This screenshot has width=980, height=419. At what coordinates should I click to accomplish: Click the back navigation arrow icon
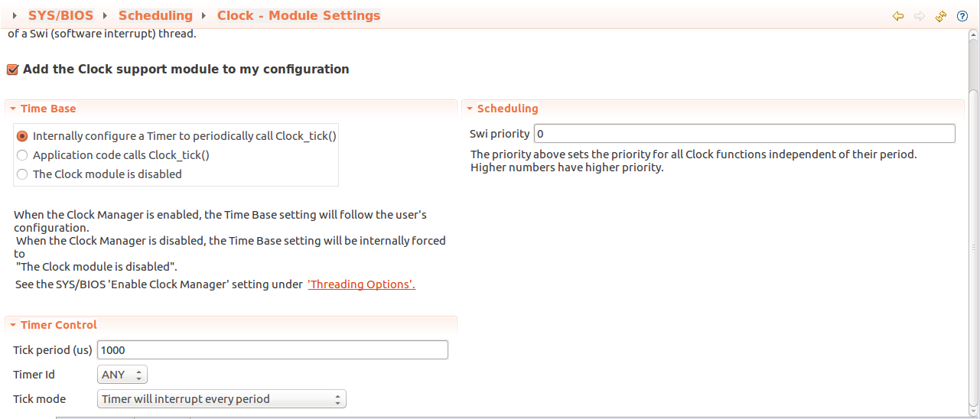[x=898, y=16]
